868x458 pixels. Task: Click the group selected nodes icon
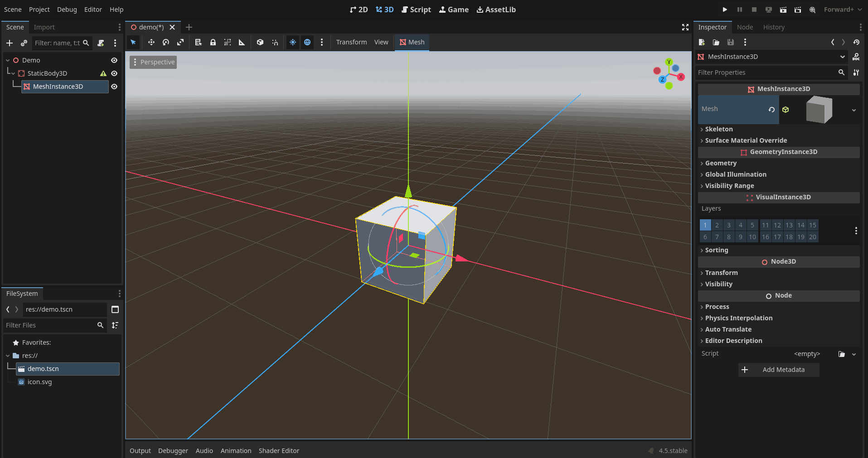(x=228, y=42)
